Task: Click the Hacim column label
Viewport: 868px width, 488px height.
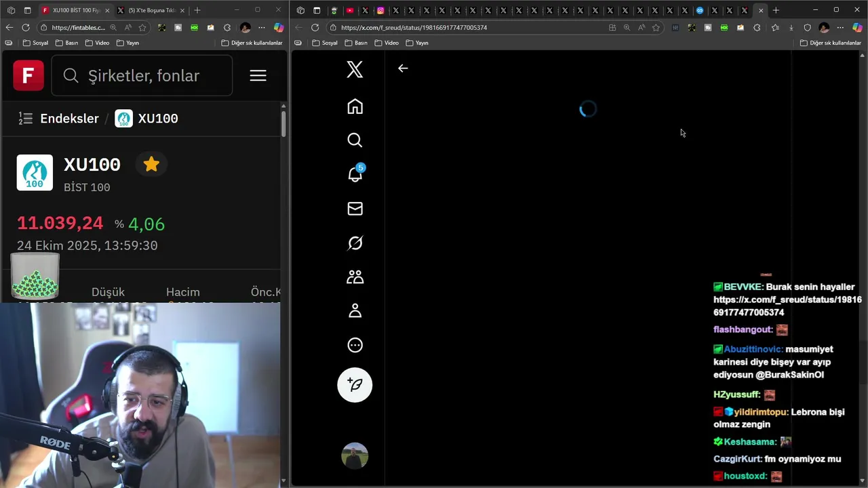Action: [183, 292]
